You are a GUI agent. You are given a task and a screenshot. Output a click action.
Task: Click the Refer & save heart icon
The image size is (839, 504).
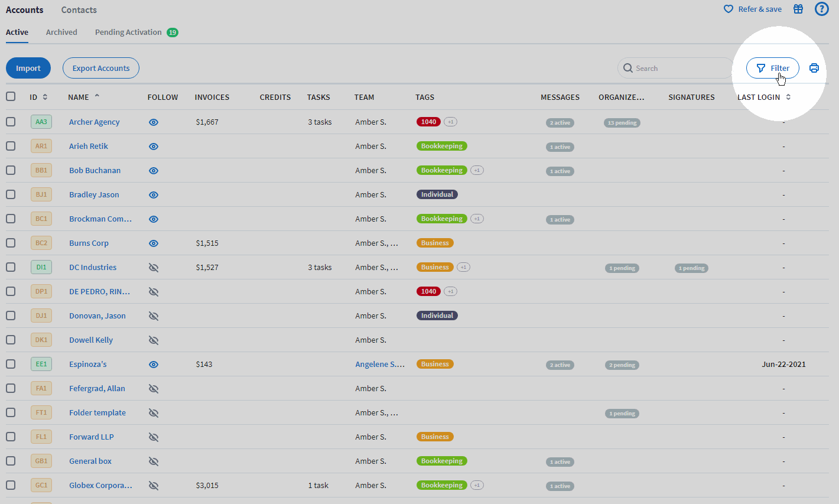(x=728, y=9)
